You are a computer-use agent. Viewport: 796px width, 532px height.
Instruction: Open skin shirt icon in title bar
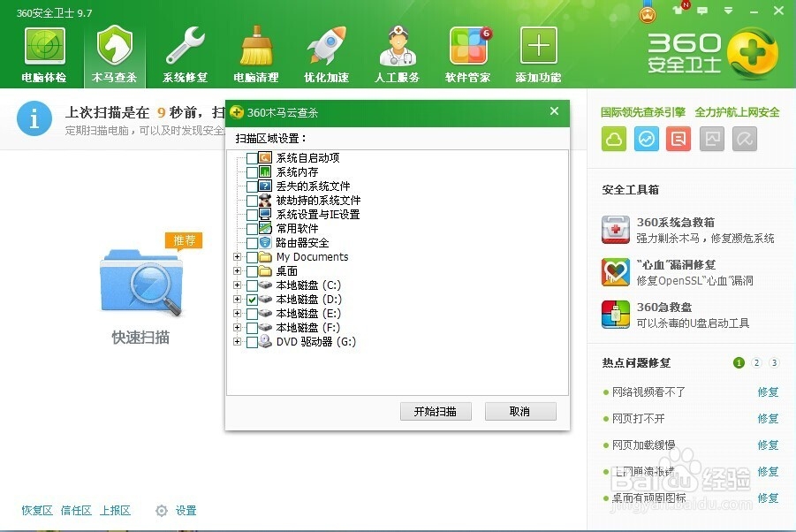click(x=678, y=10)
